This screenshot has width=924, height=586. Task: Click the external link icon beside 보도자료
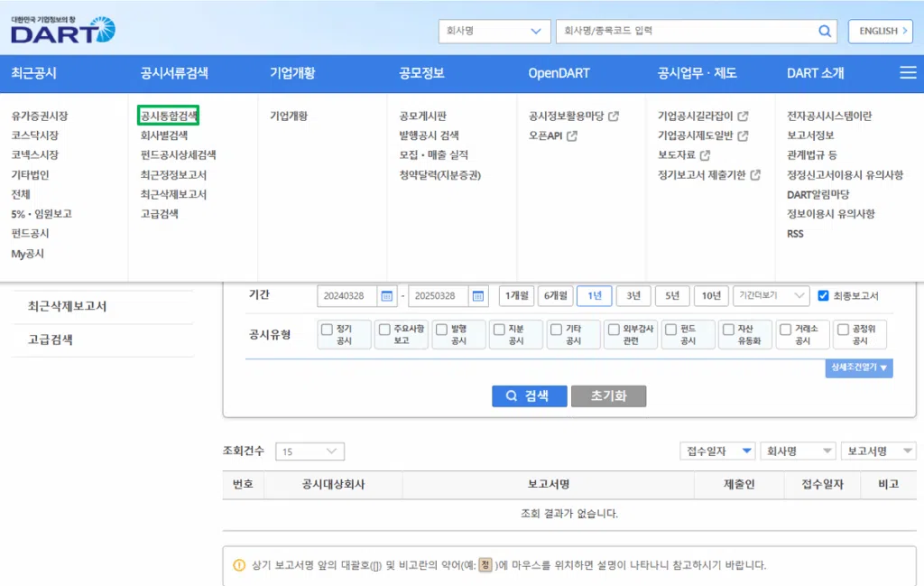tap(706, 155)
